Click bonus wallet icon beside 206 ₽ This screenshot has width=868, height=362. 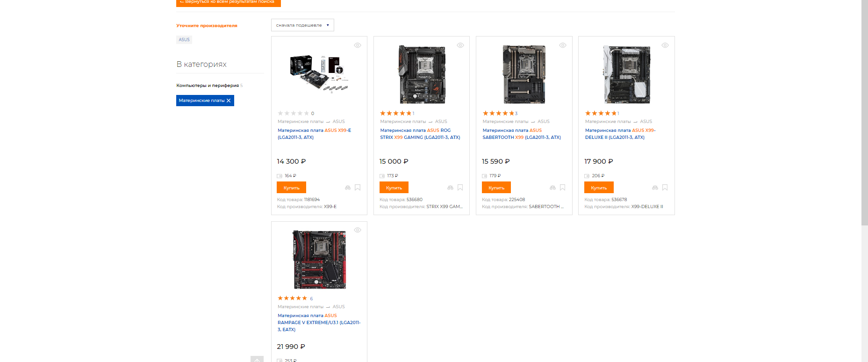[587, 176]
